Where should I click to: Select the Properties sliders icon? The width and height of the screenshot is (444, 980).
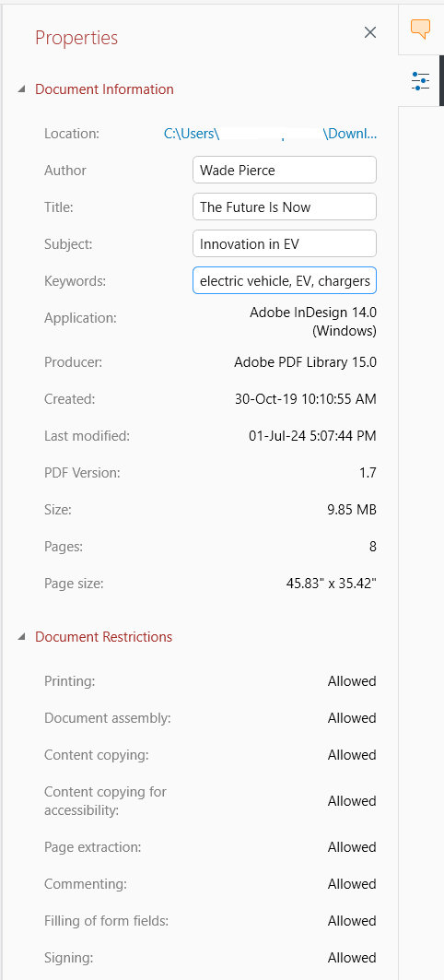[x=420, y=81]
